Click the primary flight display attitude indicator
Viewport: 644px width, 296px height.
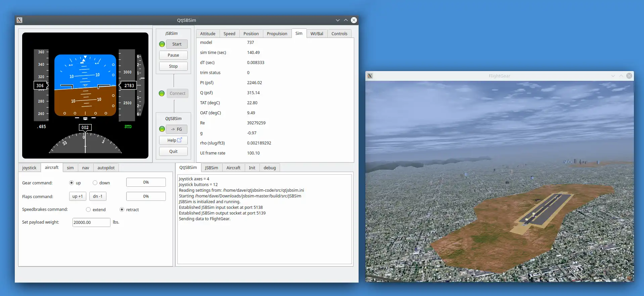click(x=85, y=85)
